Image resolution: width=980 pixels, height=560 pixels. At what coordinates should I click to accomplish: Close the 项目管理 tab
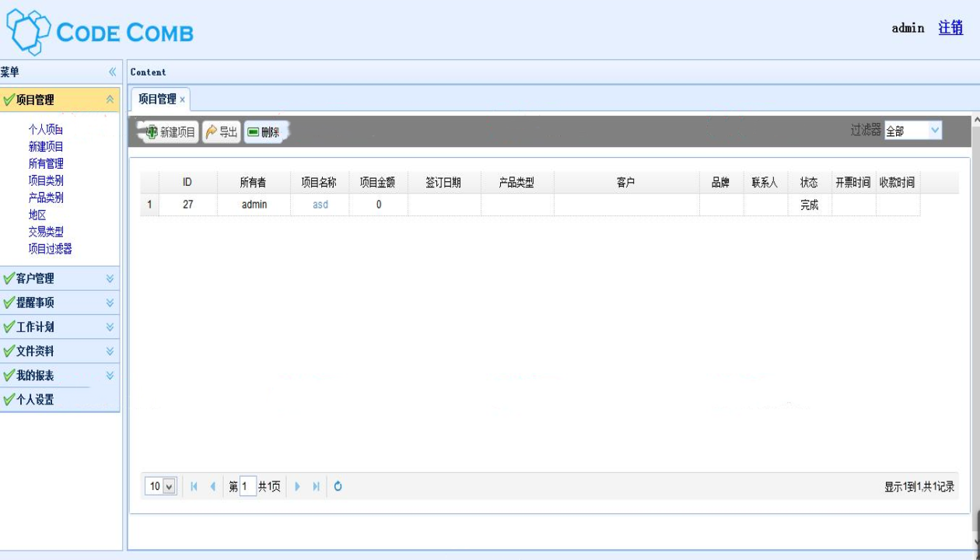coord(183,100)
